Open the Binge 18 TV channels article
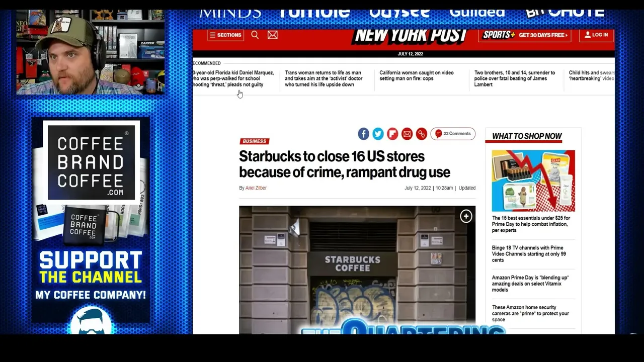This screenshot has width=644, height=362. tap(529, 254)
